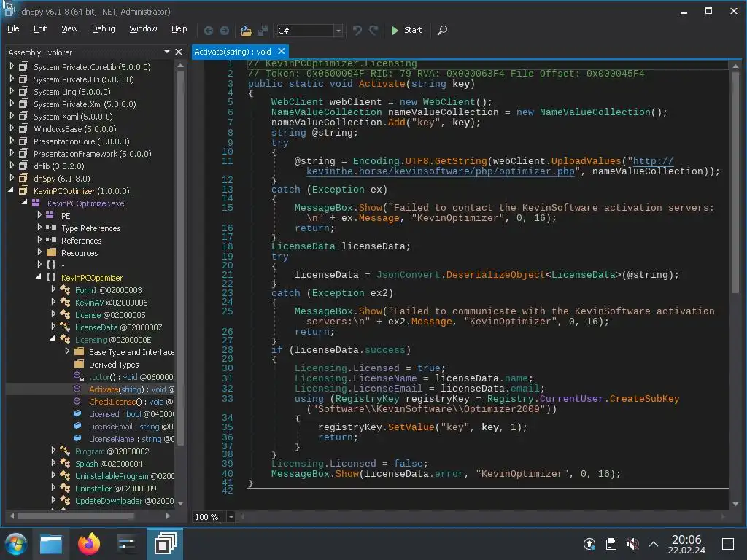
Task: Click the CreateSubKey method reference
Action: click(644, 399)
